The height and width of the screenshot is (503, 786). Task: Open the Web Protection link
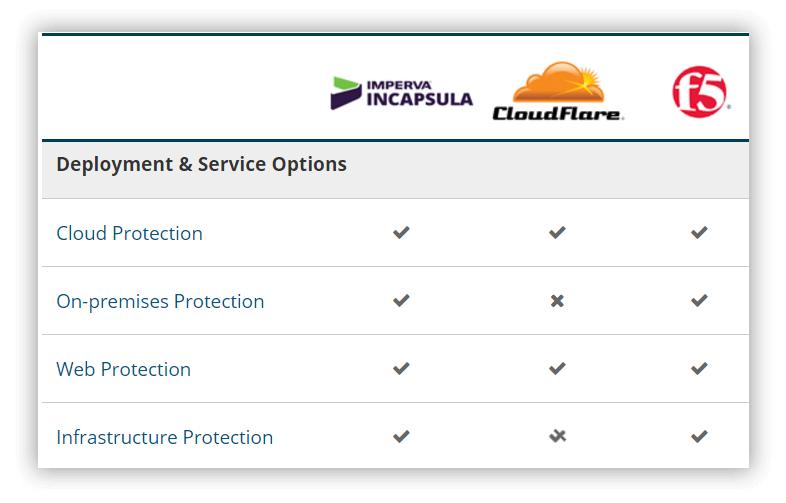(x=123, y=369)
